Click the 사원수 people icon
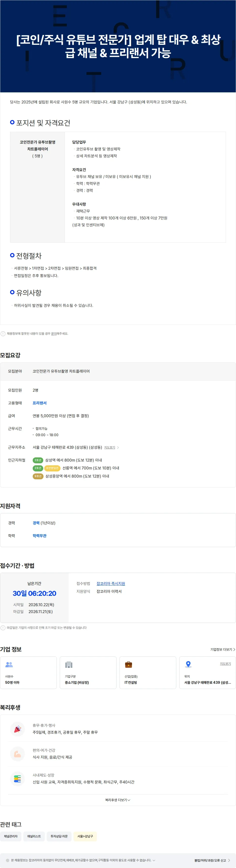This screenshot has height=868, width=236. [x=9, y=665]
